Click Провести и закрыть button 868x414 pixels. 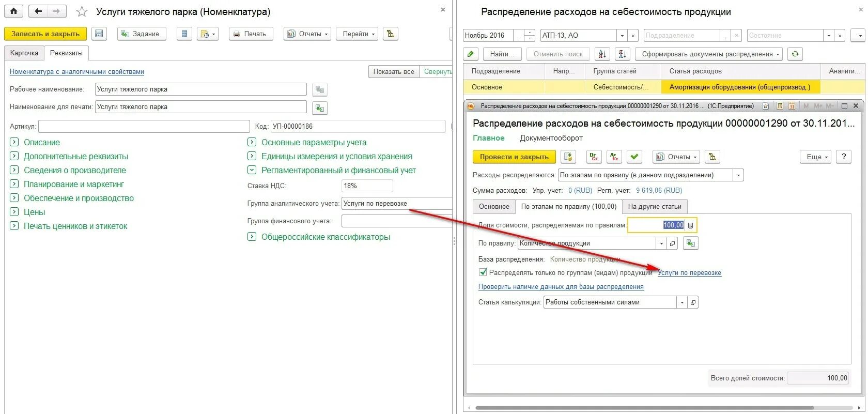pyautogui.click(x=514, y=157)
